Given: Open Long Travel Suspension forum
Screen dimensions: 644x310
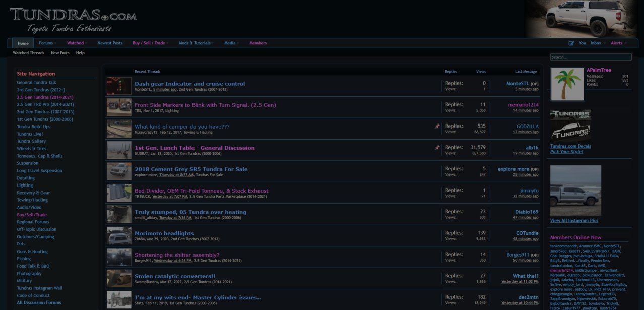Looking at the screenshot, I should 39,171.
